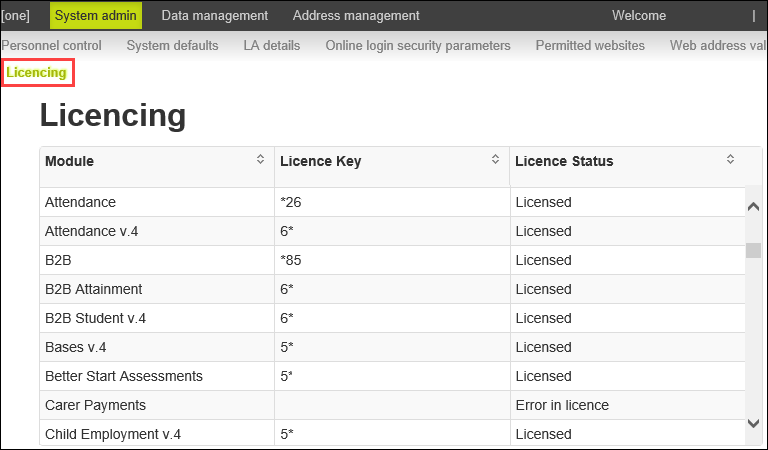Select the B2B licence key cell
The height and width of the screenshot is (450, 768).
point(391,260)
